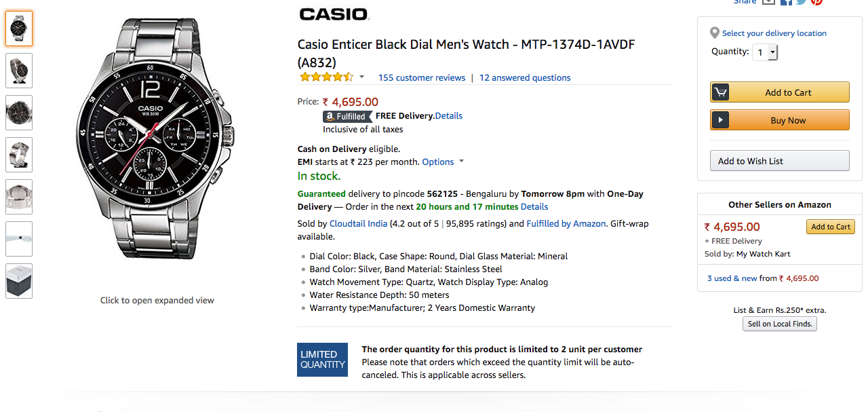Image resolution: width=868 pixels, height=412 pixels.
Task: Click the delivery location pin icon
Action: pos(714,33)
